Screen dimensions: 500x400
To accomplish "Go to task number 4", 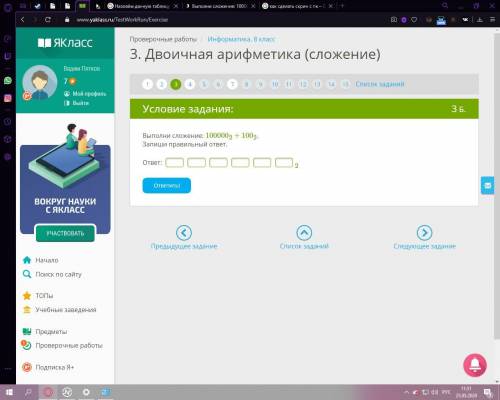I will tap(190, 84).
